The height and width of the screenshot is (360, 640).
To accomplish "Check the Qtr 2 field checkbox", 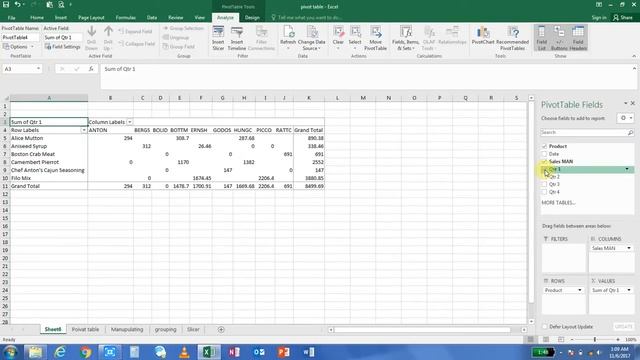I will tap(544, 177).
